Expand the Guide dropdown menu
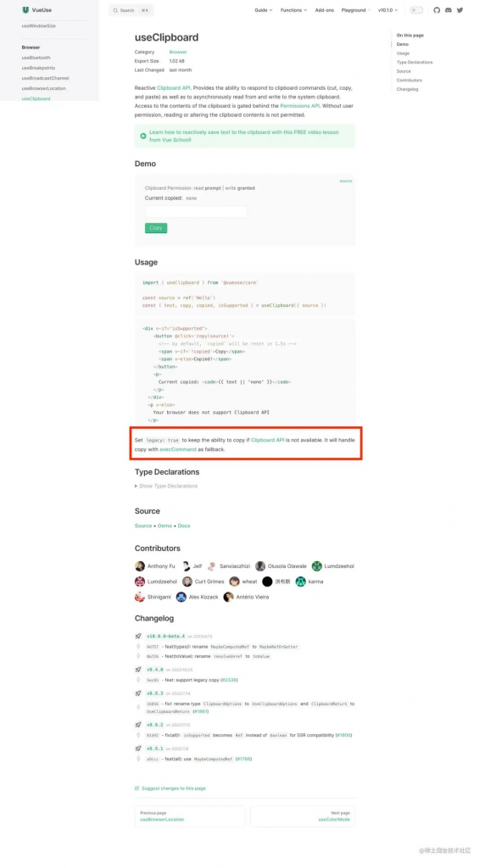Viewport: 485px width, 868px height. 264,10
